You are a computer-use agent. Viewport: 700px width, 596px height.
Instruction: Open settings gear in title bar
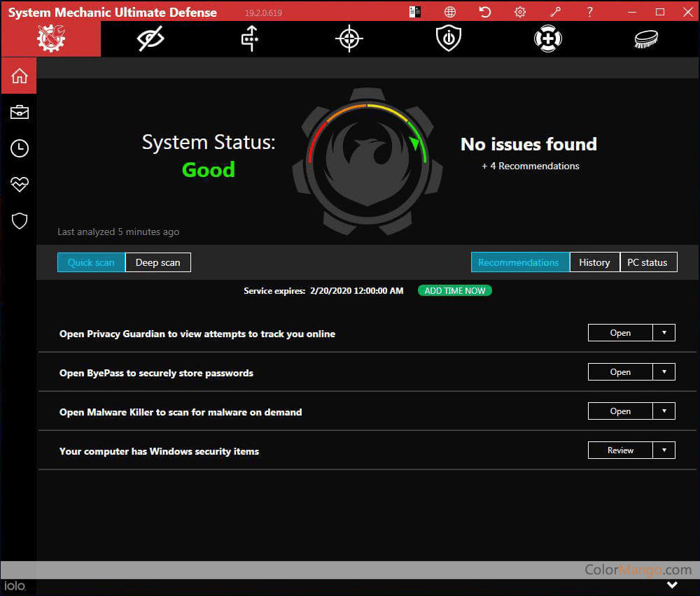(520, 12)
